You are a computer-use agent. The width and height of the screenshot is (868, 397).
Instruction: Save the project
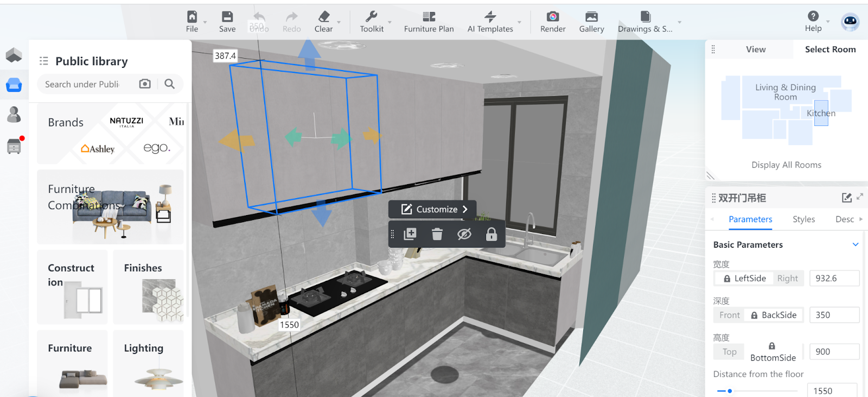[x=227, y=22]
